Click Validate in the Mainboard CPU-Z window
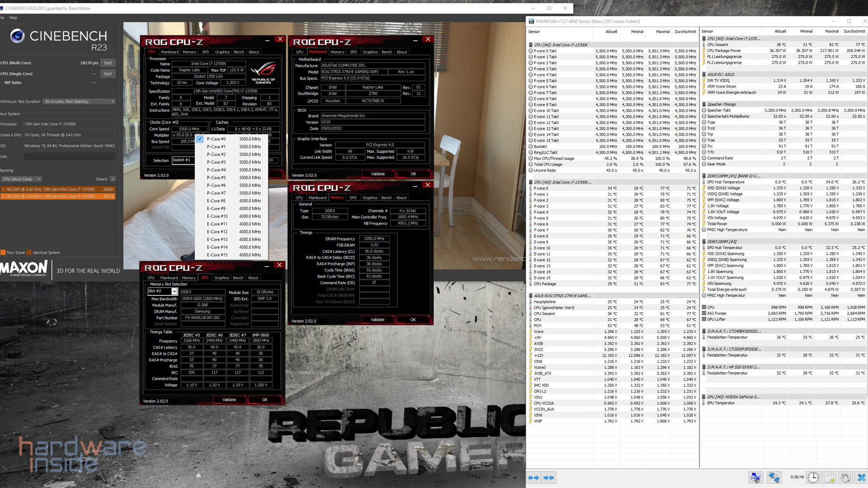Viewport: 868px width, 488px height. pyautogui.click(x=378, y=174)
